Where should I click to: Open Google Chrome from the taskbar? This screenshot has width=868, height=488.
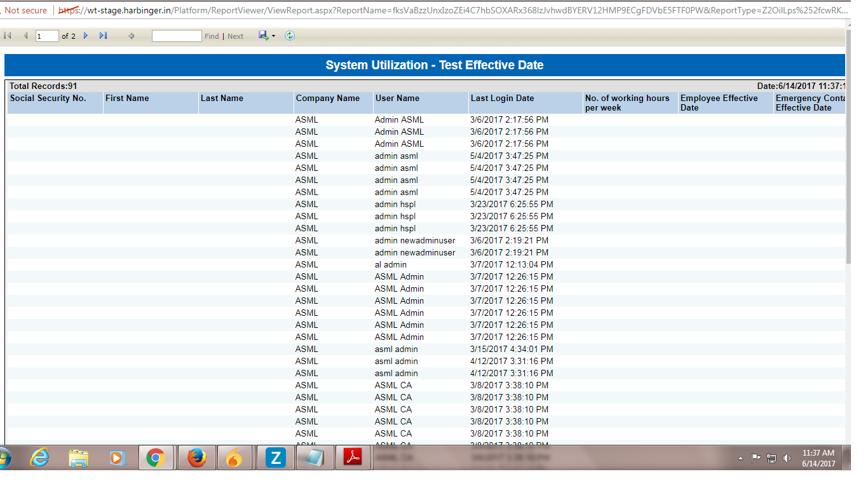156,457
